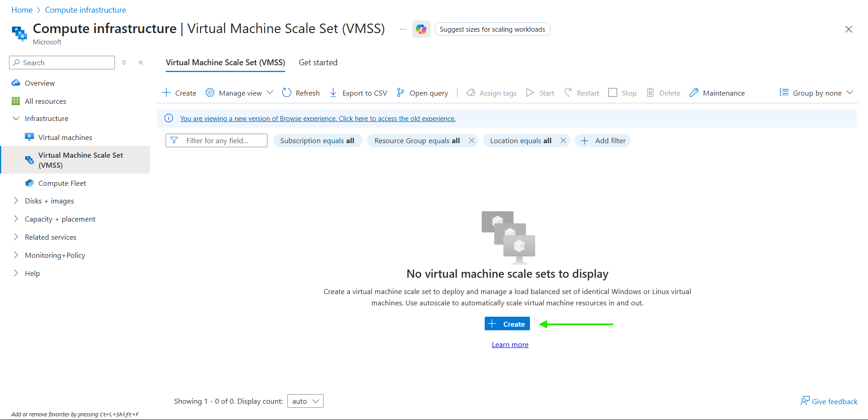
Task: Click the Refresh toolbar icon
Action: pos(286,93)
